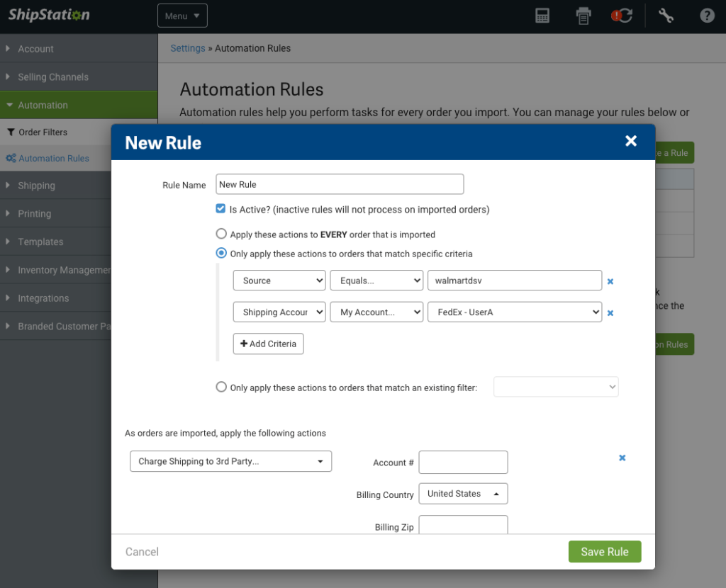Screen dimensions: 726x588
Task: Select apply actions to EVERY order
Action: pos(221,234)
